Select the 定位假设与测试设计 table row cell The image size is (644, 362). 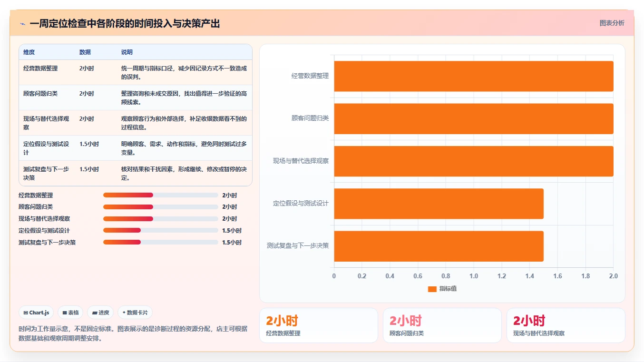(x=46, y=148)
